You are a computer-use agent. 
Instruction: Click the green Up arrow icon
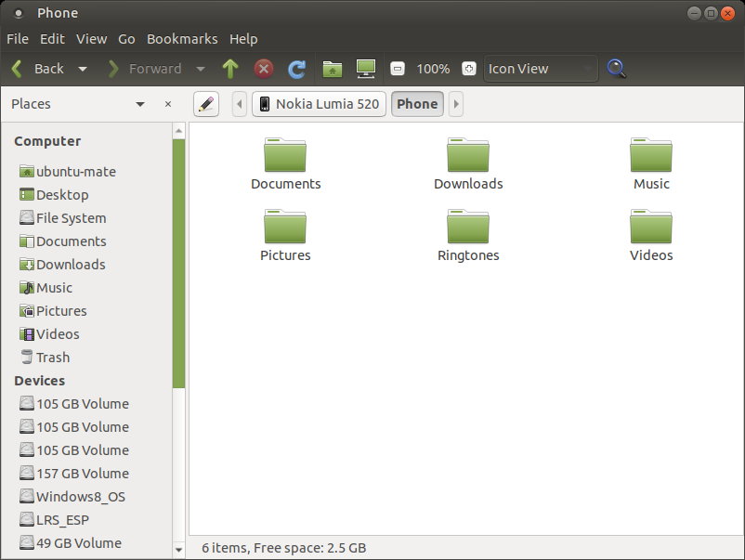point(230,69)
